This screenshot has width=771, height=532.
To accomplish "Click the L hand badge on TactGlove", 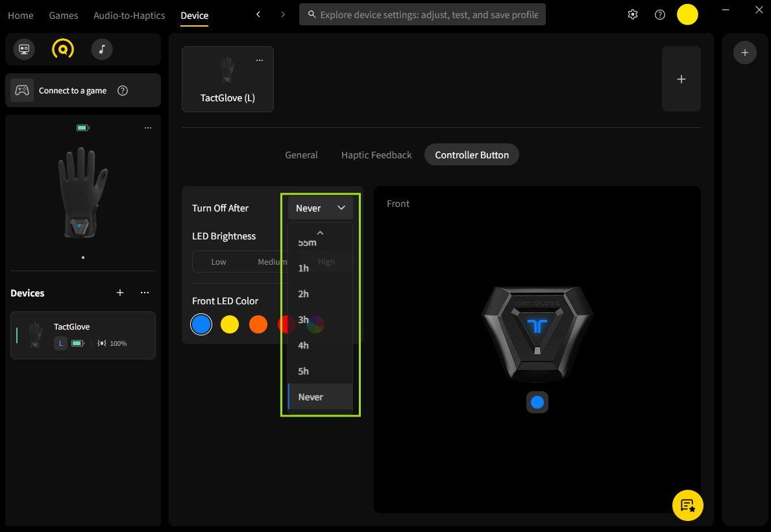I will click(60, 343).
